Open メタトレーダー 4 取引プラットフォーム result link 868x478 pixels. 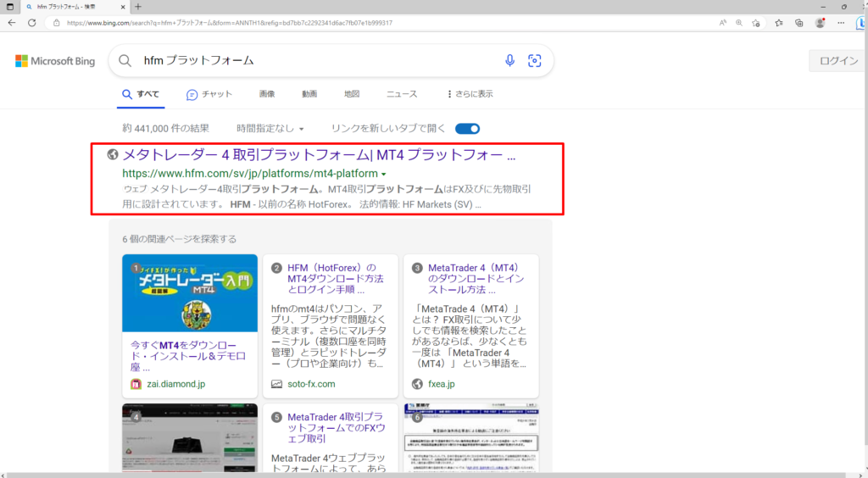click(319, 154)
